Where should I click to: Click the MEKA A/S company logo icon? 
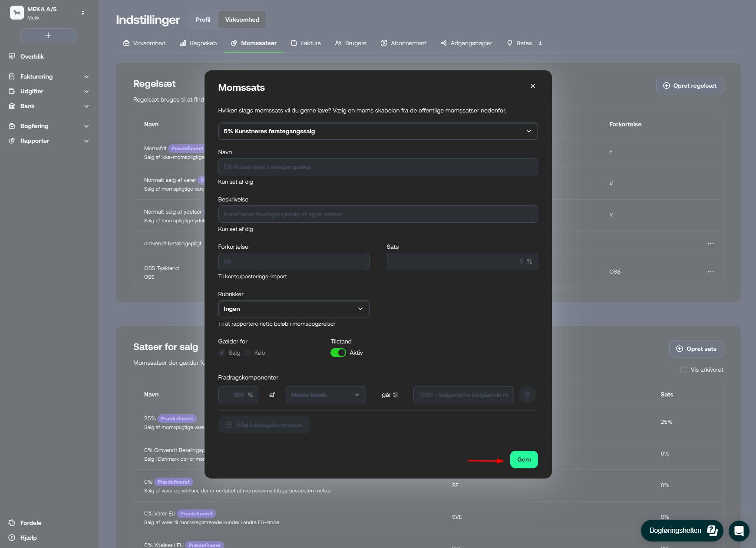17,13
